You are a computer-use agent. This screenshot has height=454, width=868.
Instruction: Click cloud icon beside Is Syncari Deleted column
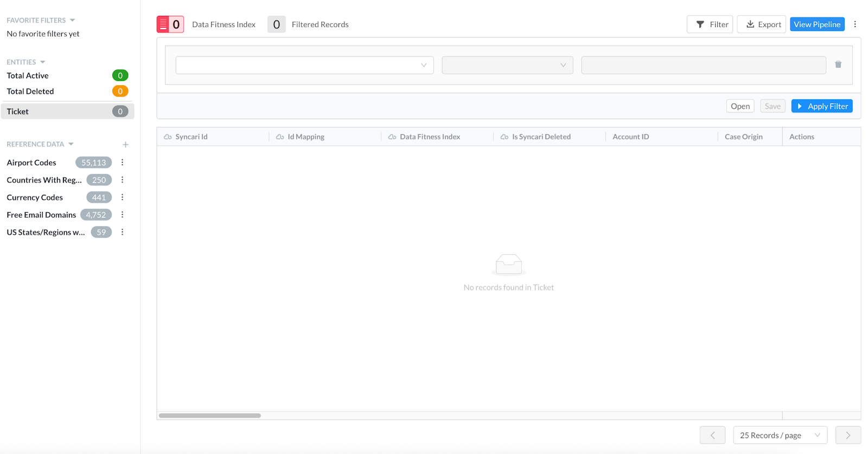(x=505, y=137)
